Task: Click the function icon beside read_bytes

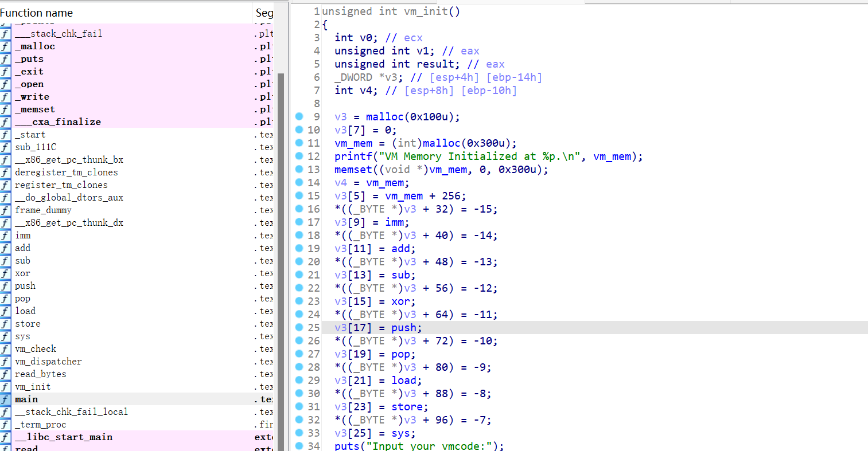Action: point(5,374)
